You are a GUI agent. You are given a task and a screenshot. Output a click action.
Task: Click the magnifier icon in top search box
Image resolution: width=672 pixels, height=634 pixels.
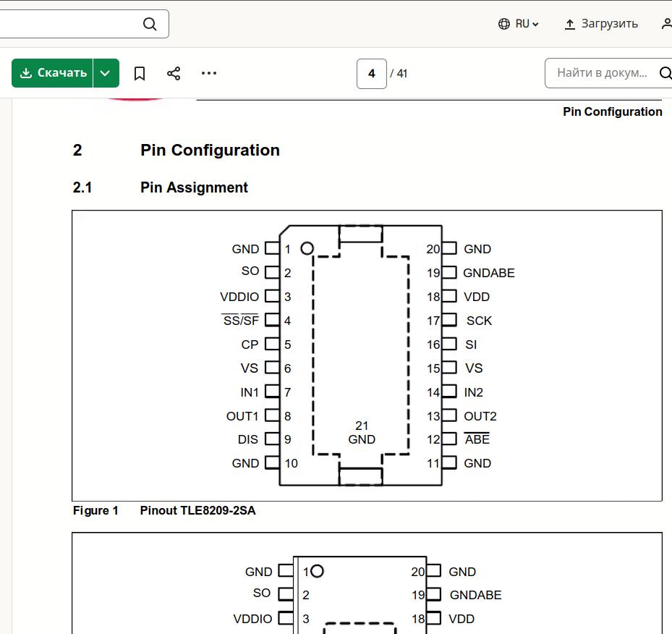click(150, 24)
